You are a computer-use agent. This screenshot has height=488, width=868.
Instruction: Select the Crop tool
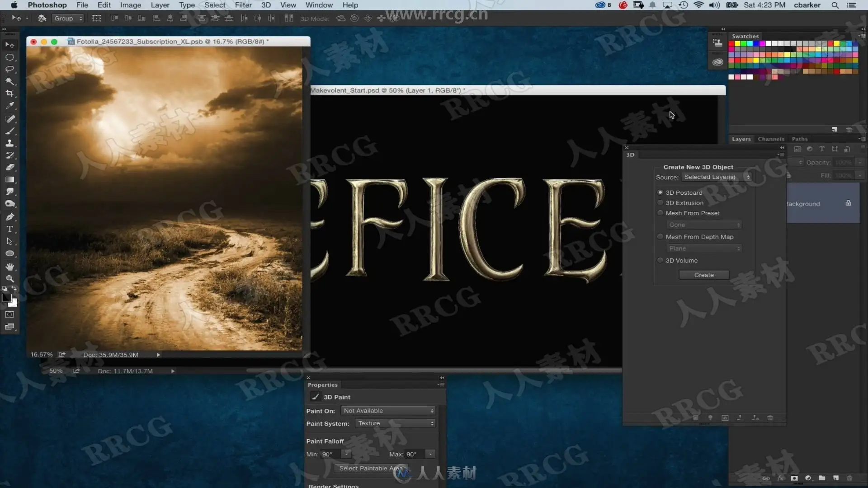pos(9,94)
